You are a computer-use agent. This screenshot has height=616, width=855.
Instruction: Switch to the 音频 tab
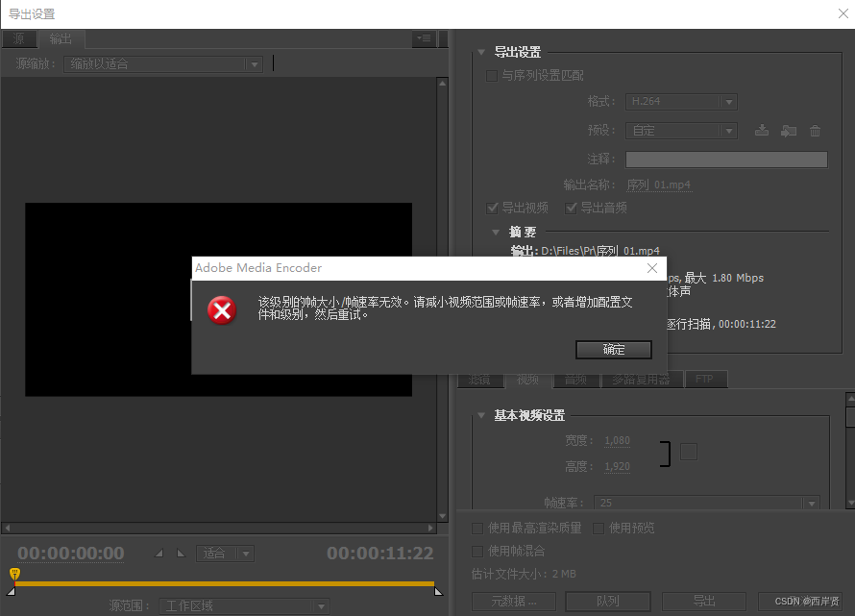point(575,380)
